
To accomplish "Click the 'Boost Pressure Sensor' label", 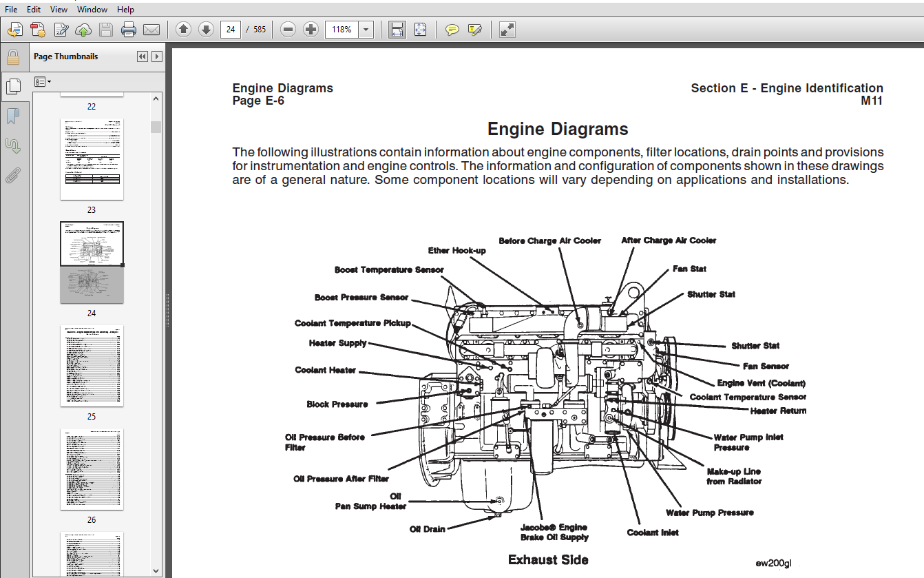I will click(361, 298).
